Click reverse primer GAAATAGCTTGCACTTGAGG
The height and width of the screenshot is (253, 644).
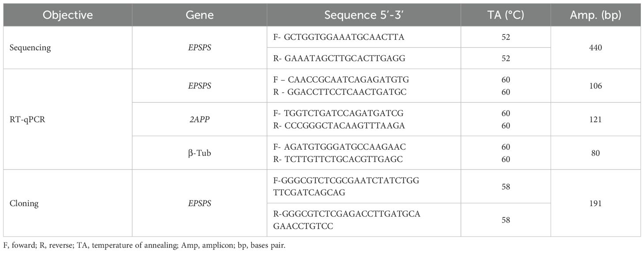click(x=339, y=58)
